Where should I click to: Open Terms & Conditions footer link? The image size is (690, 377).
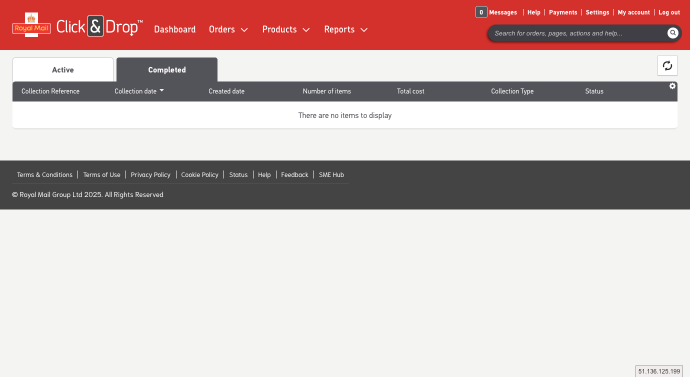[x=44, y=175]
